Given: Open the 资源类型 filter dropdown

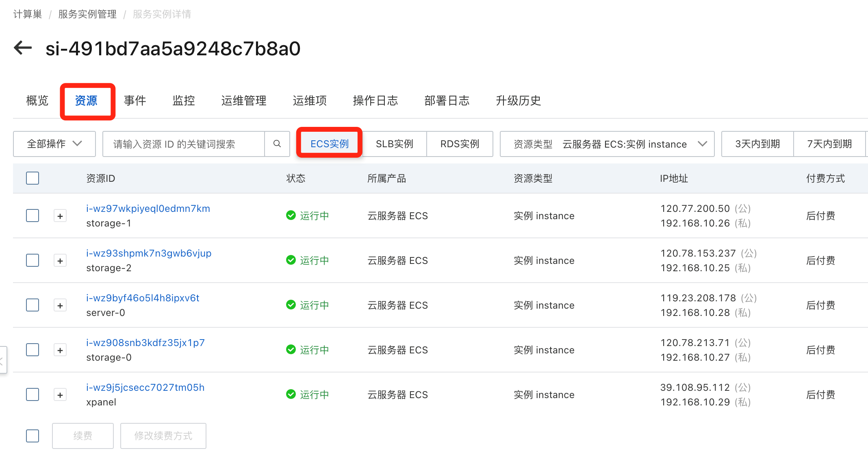Looking at the screenshot, I should (x=607, y=144).
